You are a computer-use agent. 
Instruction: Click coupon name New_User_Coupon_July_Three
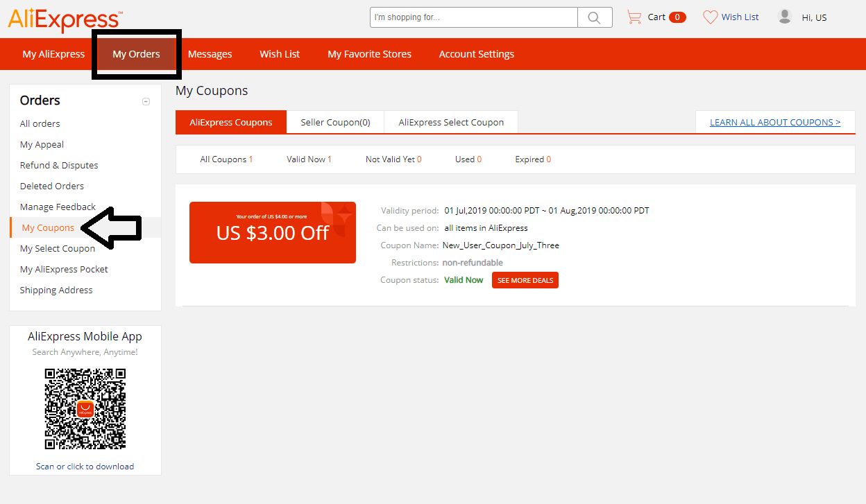501,245
